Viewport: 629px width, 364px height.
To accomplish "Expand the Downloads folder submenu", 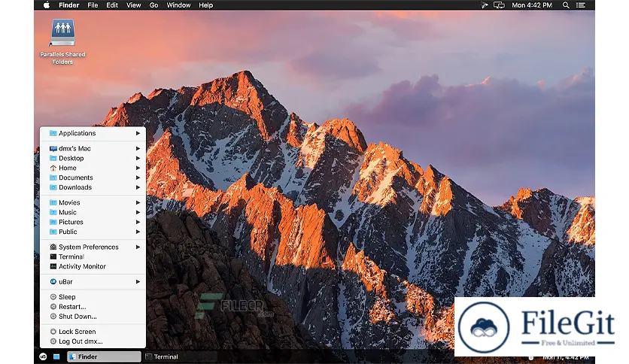I will click(x=75, y=187).
